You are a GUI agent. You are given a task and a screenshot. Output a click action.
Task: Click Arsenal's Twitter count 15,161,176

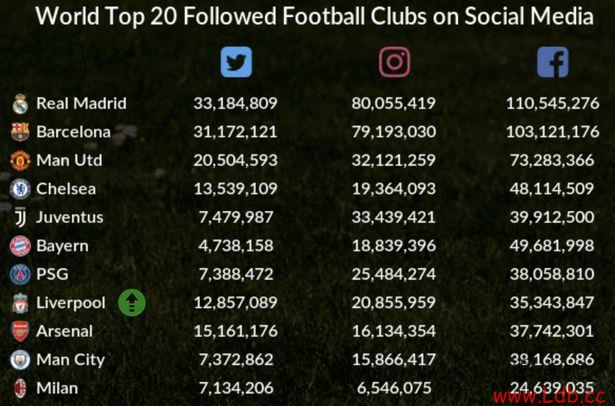coord(236,331)
